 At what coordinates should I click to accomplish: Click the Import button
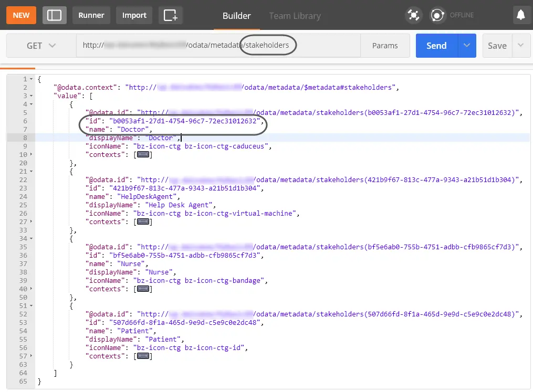click(x=134, y=15)
